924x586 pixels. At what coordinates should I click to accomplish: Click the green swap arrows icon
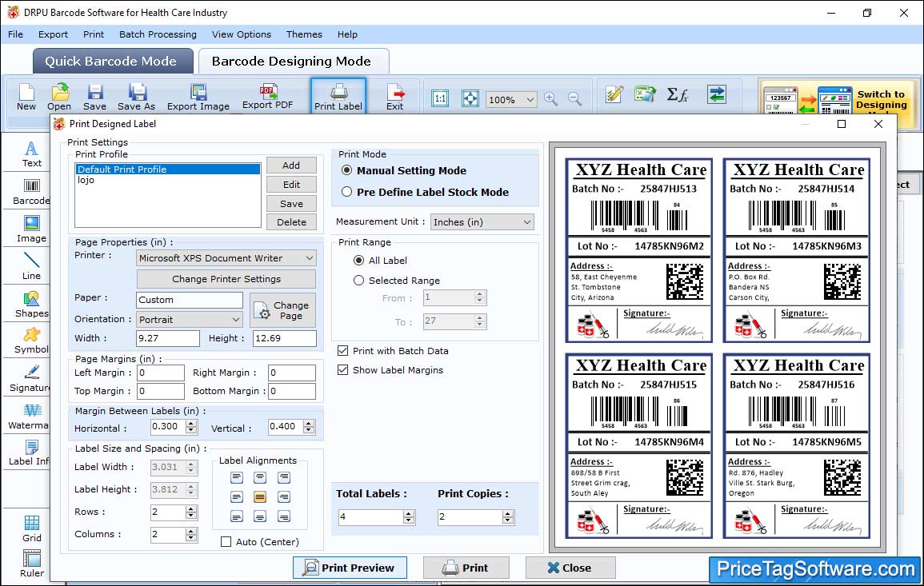click(717, 94)
